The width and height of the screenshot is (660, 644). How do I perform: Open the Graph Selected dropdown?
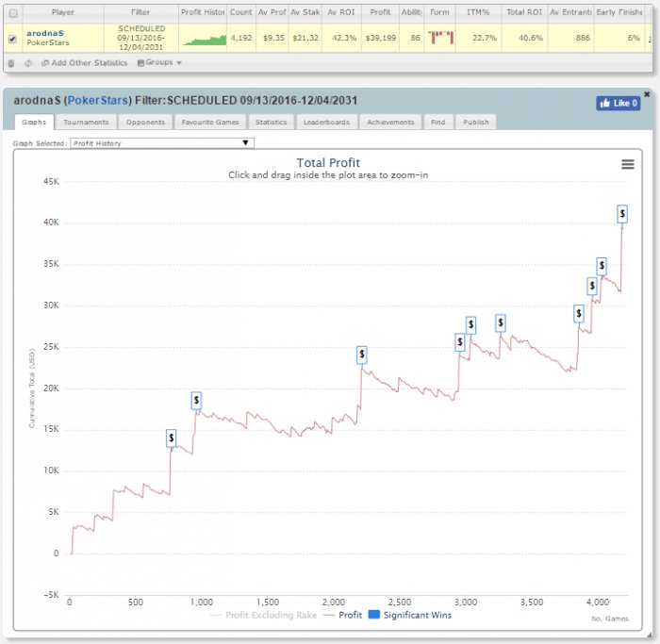tap(162, 143)
